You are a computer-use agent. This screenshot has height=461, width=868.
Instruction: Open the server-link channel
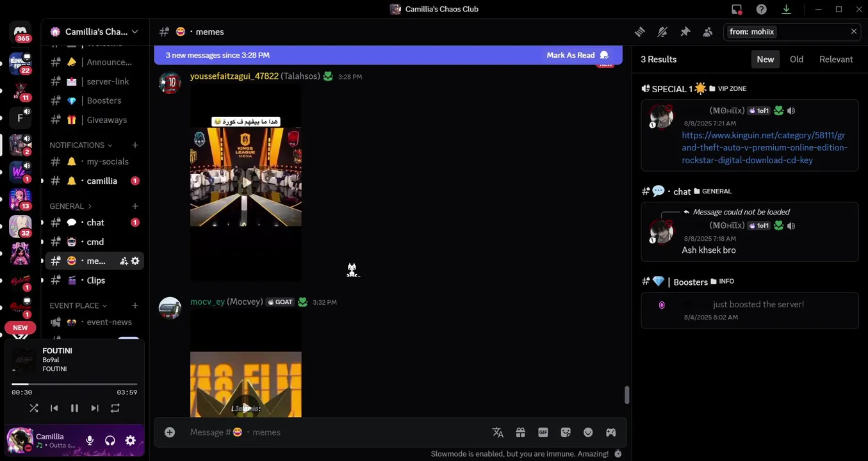point(95,81)
